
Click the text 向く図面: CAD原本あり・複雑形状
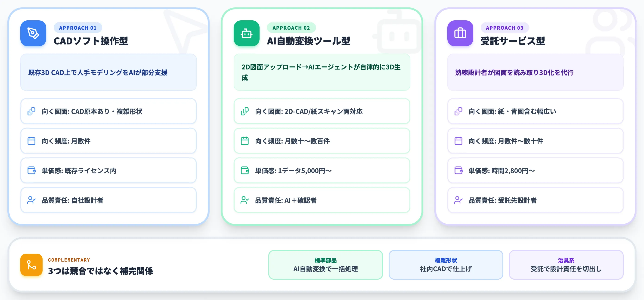(92, 111)
